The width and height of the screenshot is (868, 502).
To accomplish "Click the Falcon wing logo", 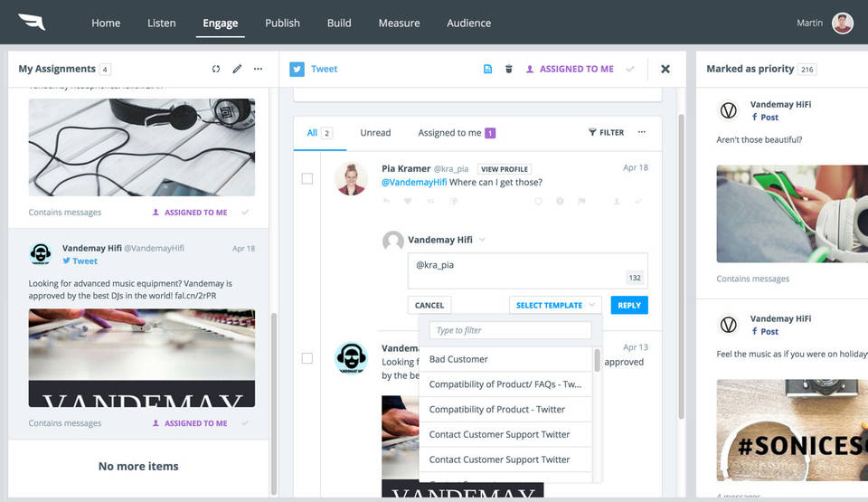I will point(32,23).
